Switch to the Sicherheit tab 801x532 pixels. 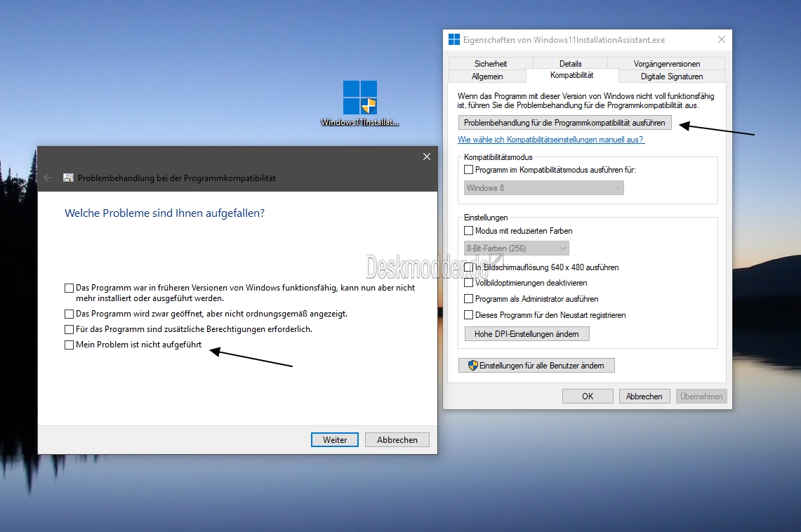pyautogui.click(x=491, y=63)
